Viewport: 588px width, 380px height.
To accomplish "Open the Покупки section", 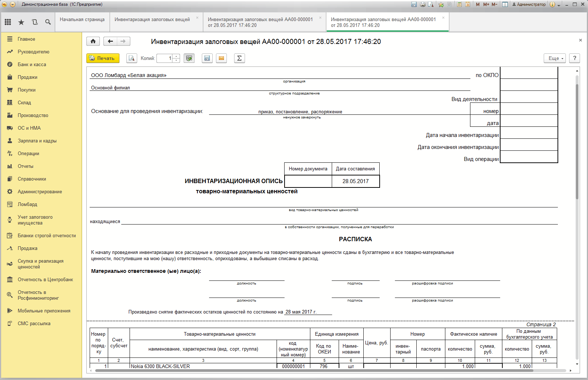I will point(41,90).
